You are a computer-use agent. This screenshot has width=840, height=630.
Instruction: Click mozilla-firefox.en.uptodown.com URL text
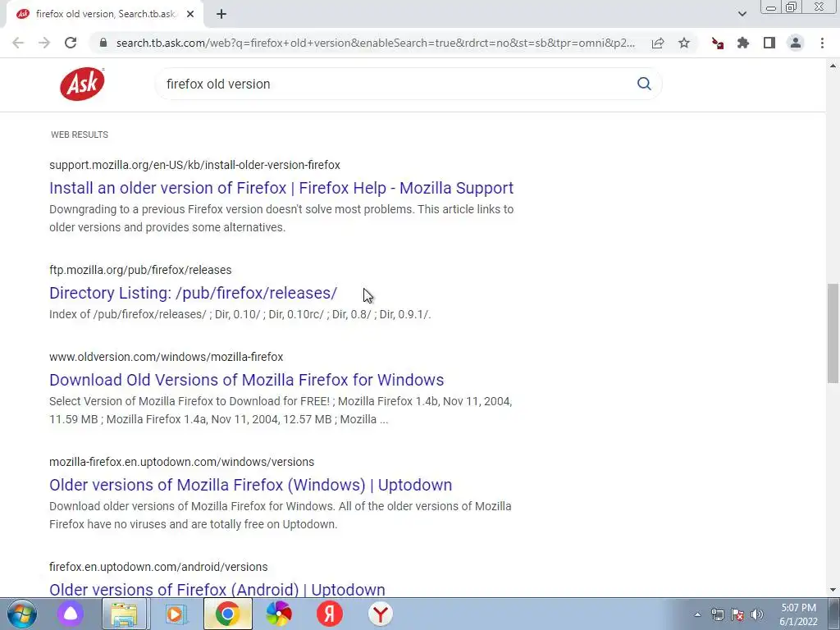coord(181,462)
